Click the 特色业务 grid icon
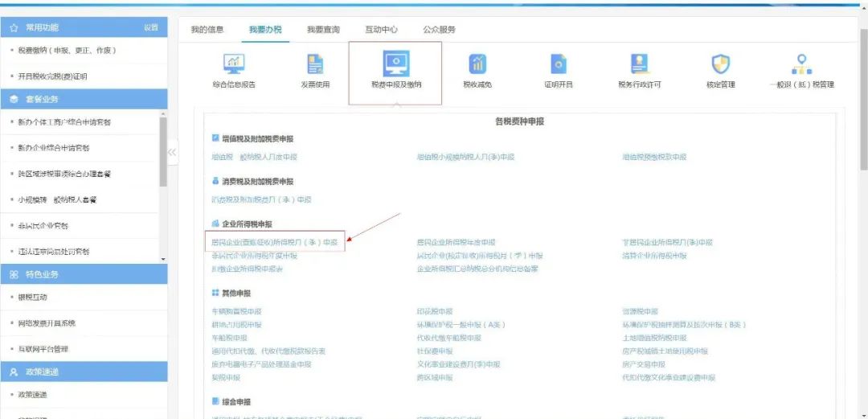This screenshot has height=419, width=868. (14, 274)
